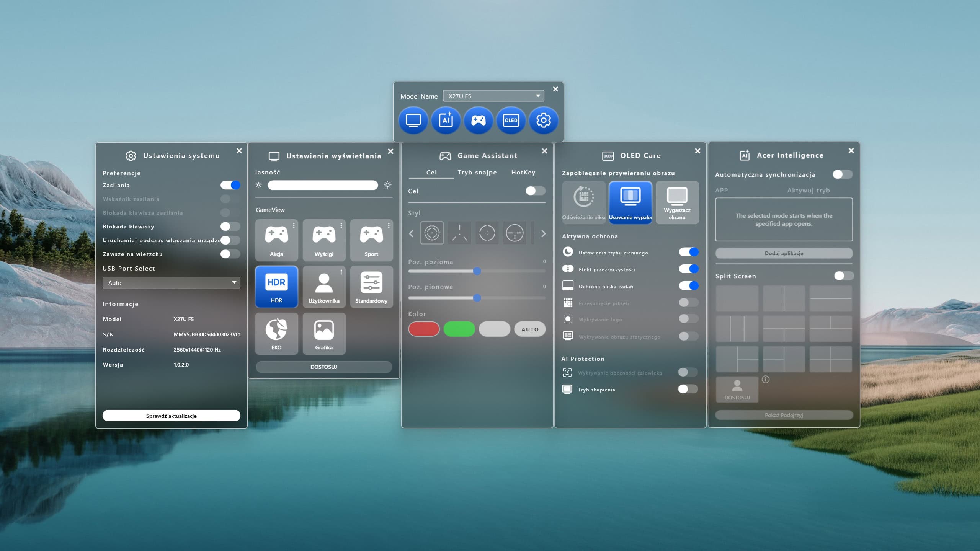Viewport: 980px width, 551px height.
Task: Select Użytkownika GameView mode
Action: [324, 287]
